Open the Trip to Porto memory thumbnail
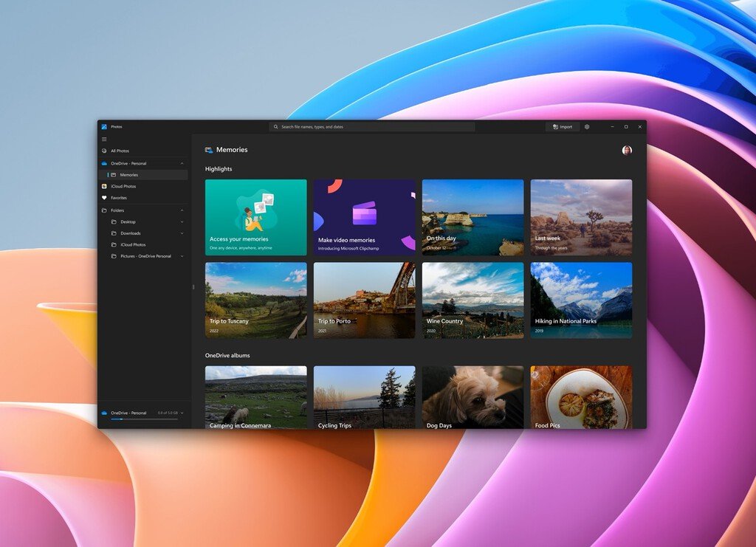 (x=365, y=300)
